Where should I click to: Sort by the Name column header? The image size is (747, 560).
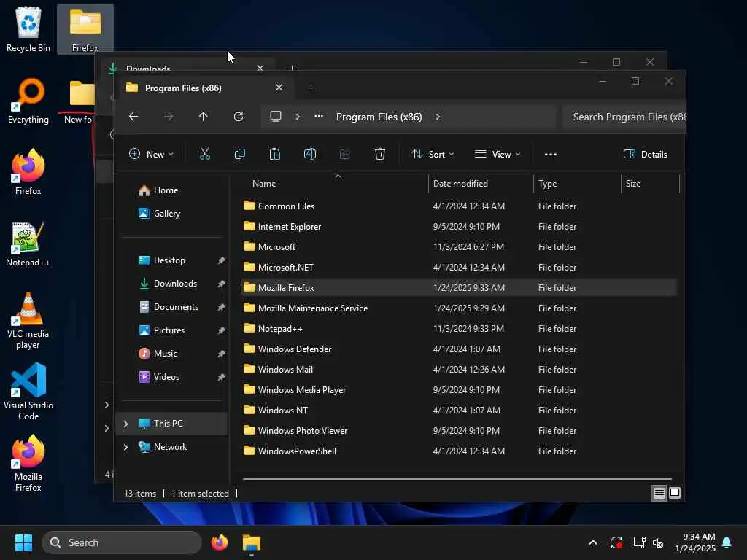[337, 183]
